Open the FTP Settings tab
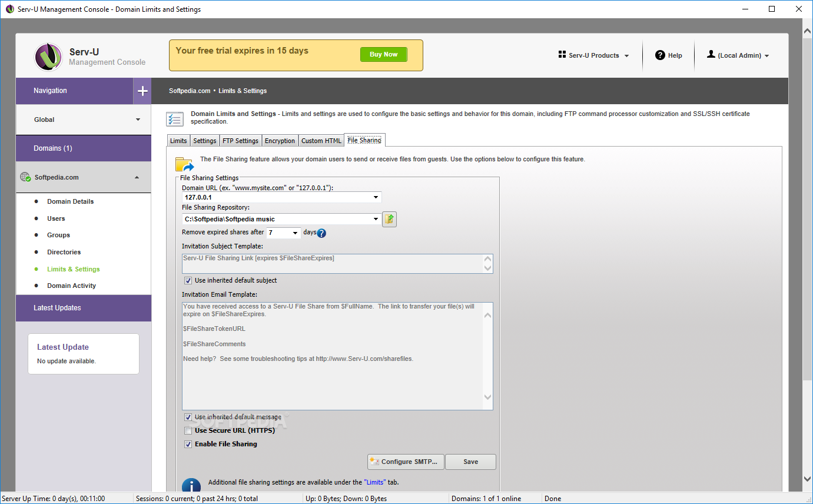 (240, 141)
